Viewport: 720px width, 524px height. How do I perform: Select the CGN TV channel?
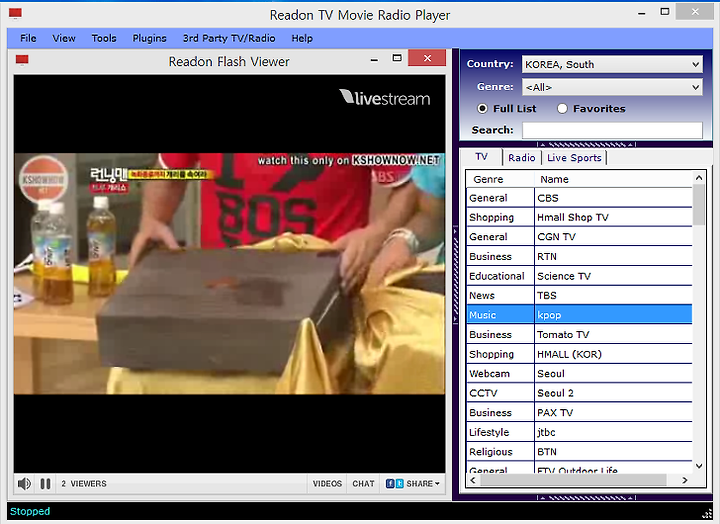tap(579, 237)
